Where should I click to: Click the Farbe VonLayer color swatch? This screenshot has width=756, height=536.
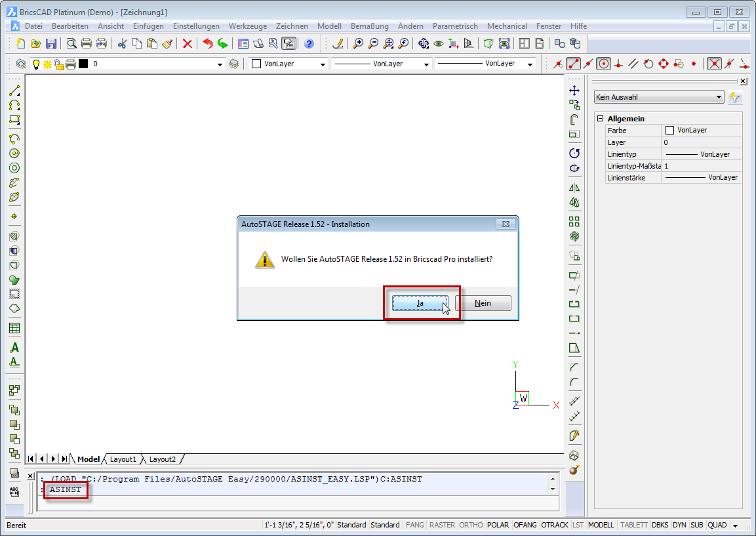click(669, 131)
